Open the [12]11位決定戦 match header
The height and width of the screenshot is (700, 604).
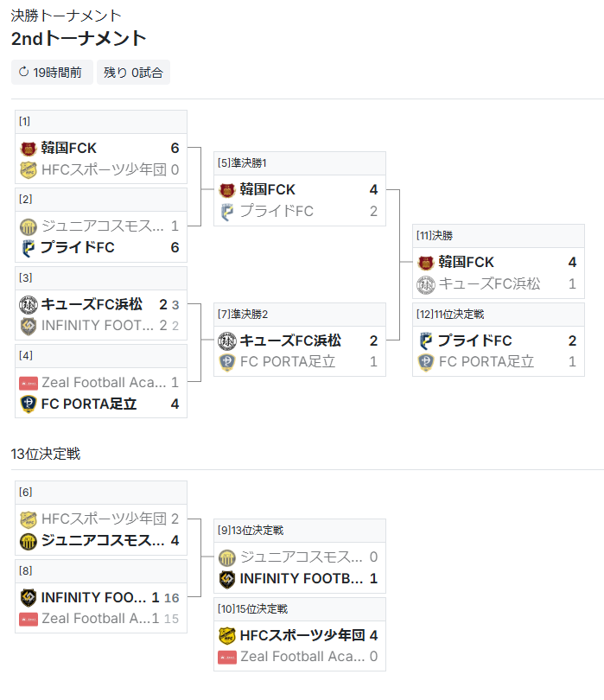[x=499, y=315]
